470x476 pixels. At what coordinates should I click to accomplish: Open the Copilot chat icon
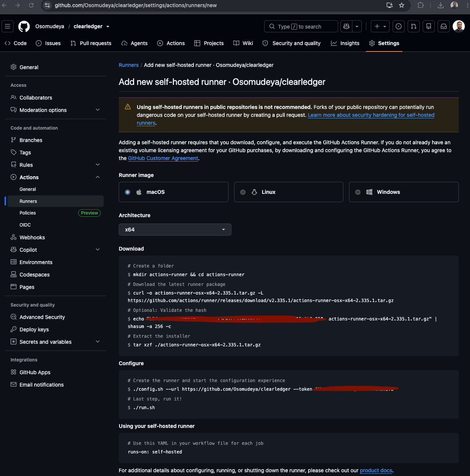[346, 26]
